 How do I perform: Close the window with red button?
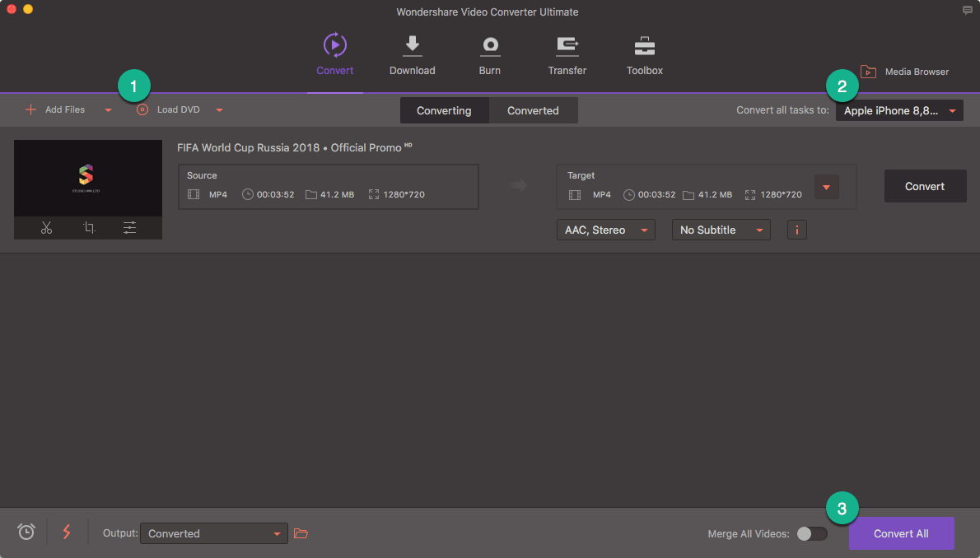12,9
